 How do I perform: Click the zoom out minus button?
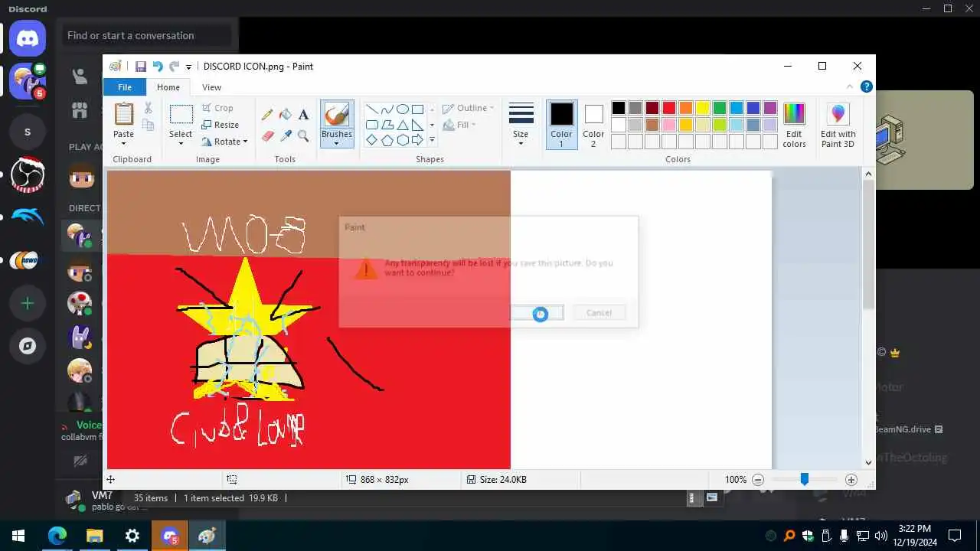(758, 480)
